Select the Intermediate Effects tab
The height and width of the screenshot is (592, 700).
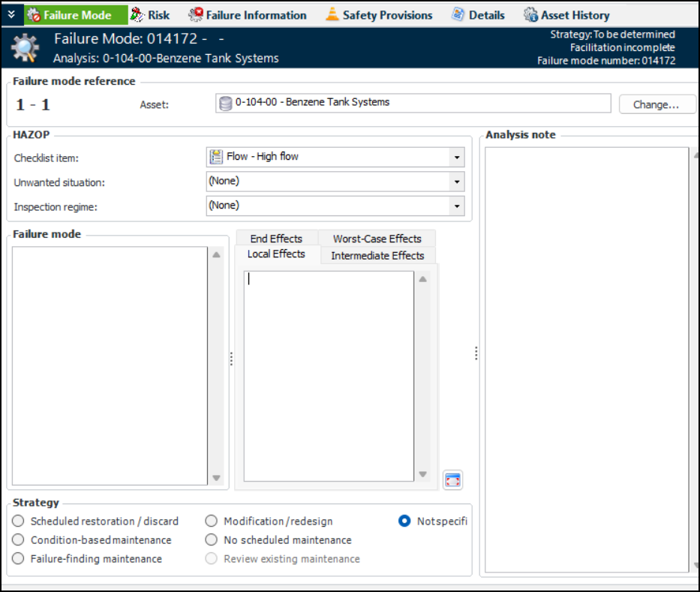click(377, 256)
